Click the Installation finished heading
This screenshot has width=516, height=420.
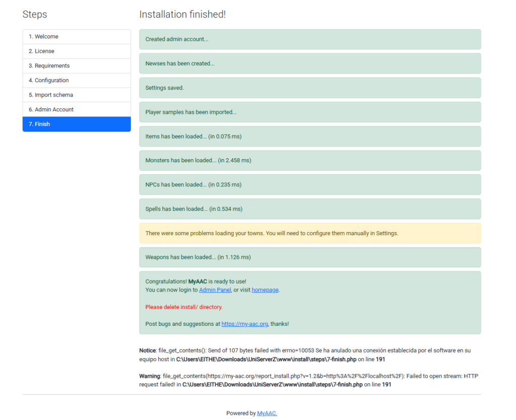coord(182,15)
